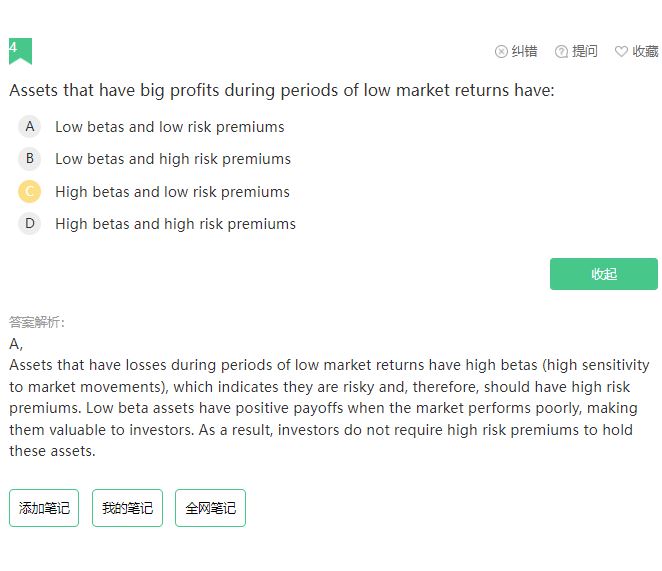Select option B radio circle
This screenshot has width=662, height=571.
pos(30,159)
